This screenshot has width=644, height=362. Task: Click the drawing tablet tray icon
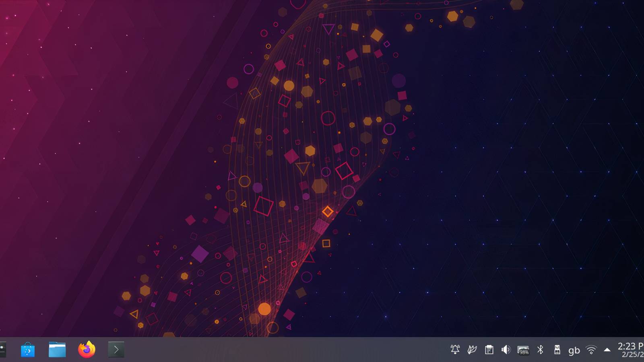click(x=472, y=350)
